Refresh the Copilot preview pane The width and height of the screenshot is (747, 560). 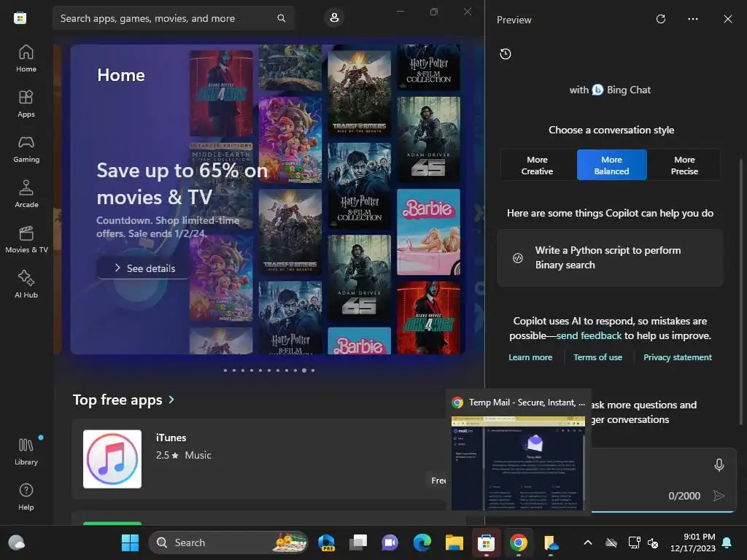click(x=661, y=19)
